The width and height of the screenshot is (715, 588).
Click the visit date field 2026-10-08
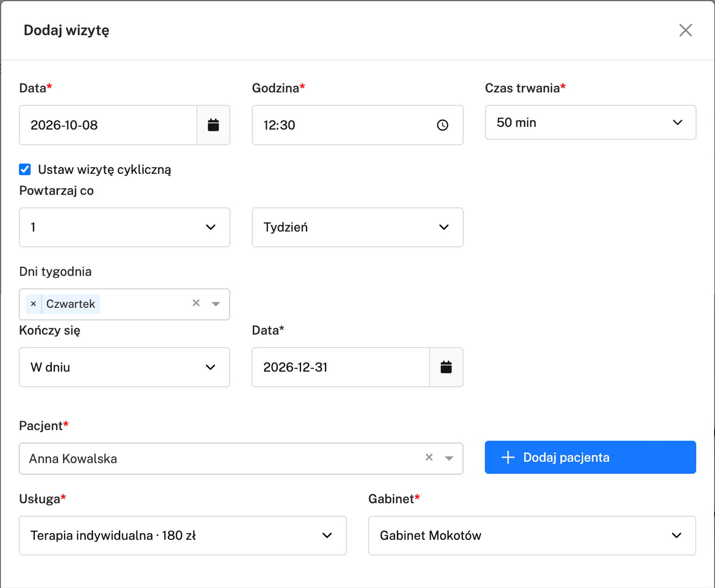click(x=108, y=125)
